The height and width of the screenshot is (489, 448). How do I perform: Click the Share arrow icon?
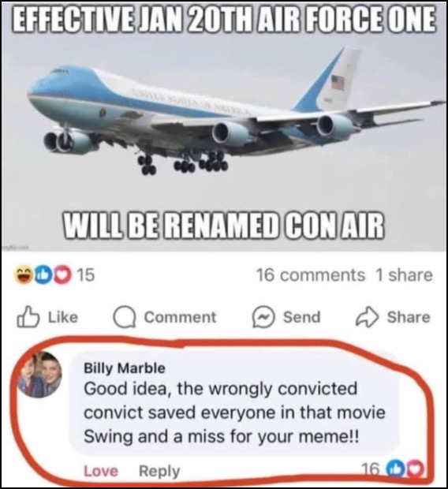pyautogui.click(x=367, y=317)
